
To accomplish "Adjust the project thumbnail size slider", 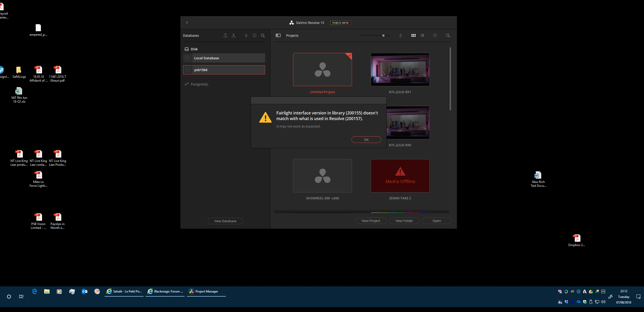I will 383,35.
